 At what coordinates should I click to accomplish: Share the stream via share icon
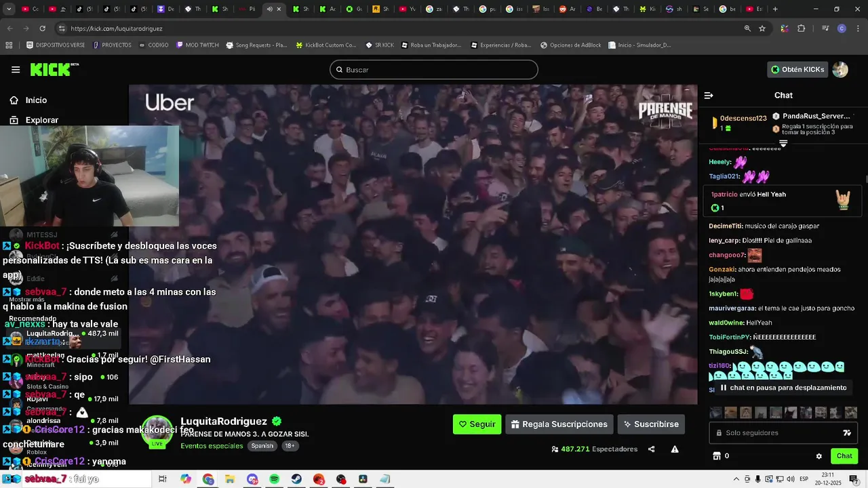pyautogui.click(x=652, y=449)
